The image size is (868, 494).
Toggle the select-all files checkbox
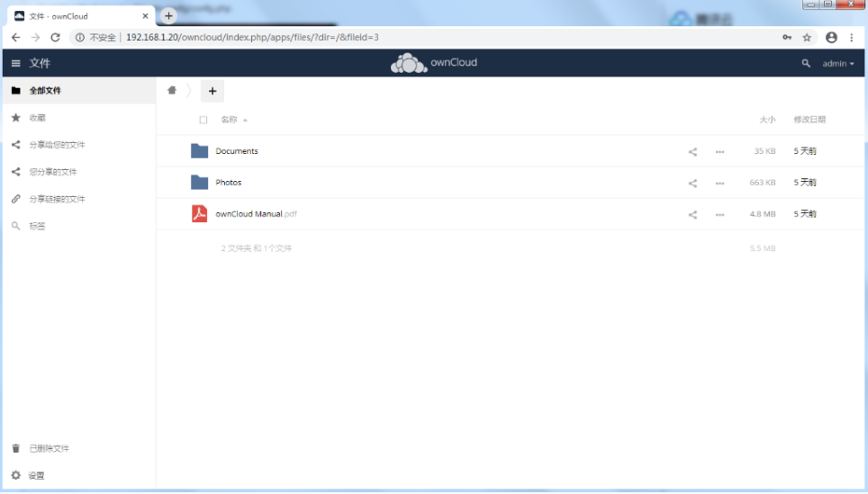(203, 120)
